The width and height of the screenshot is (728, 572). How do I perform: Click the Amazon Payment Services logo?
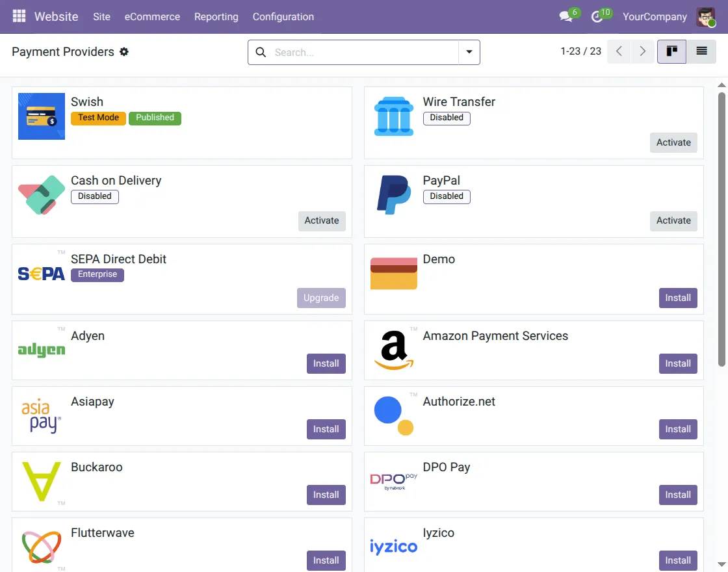(x=394, y=350)
